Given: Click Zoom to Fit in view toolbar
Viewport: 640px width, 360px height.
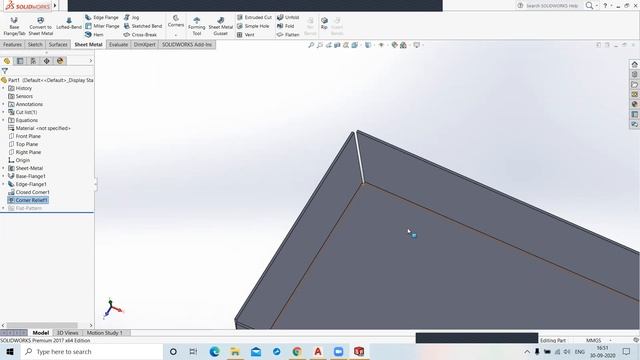Looking at the screenshot, I should click(311, 45).
